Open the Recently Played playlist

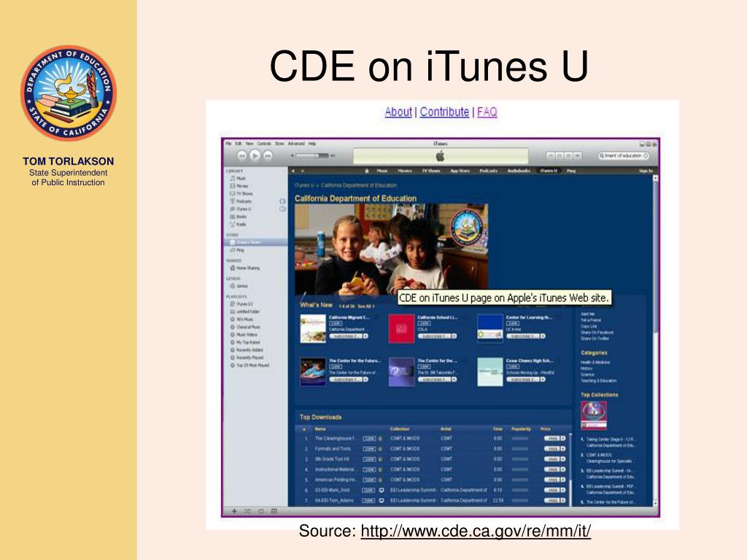[247, 357]
